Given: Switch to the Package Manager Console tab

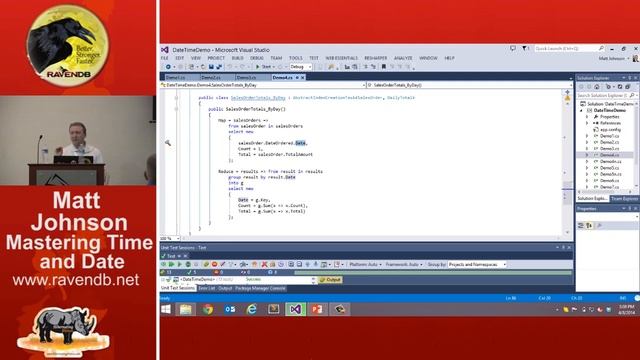Looking at the screenshot, I should pyautogui.click(x=260, y=289).
